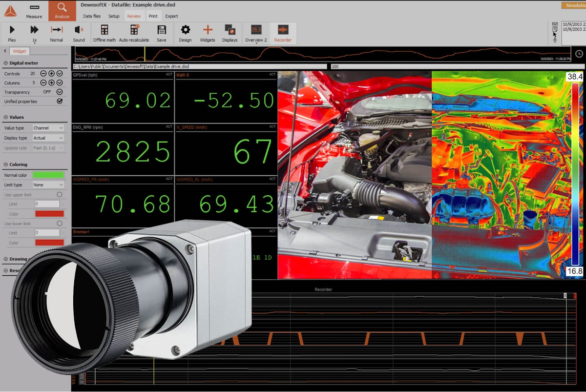Save the datafile using Save icon

click(161, 32)
